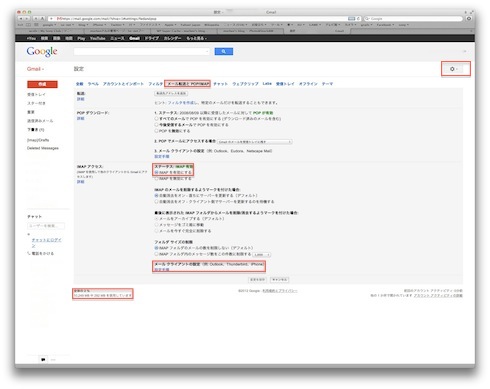Click the キャンセル (Cancel) button
Viewport: 490px width, 389px height.
[279, 279]
